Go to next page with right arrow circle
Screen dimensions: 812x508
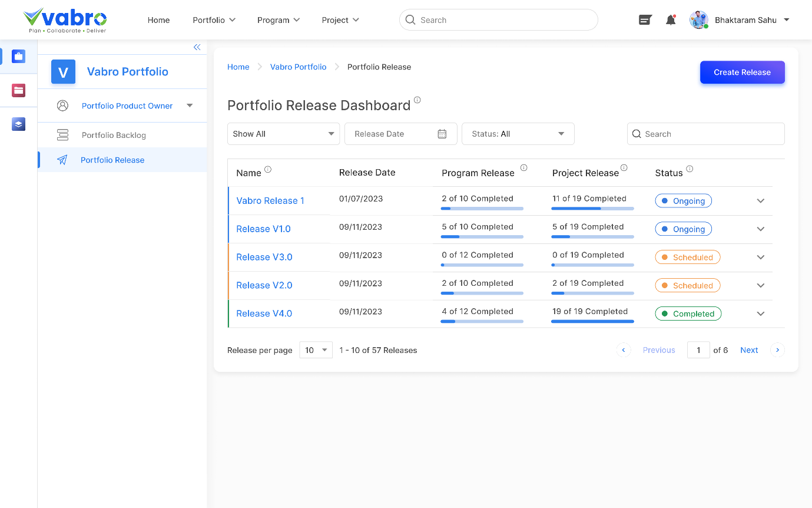(x=777, y=350)
